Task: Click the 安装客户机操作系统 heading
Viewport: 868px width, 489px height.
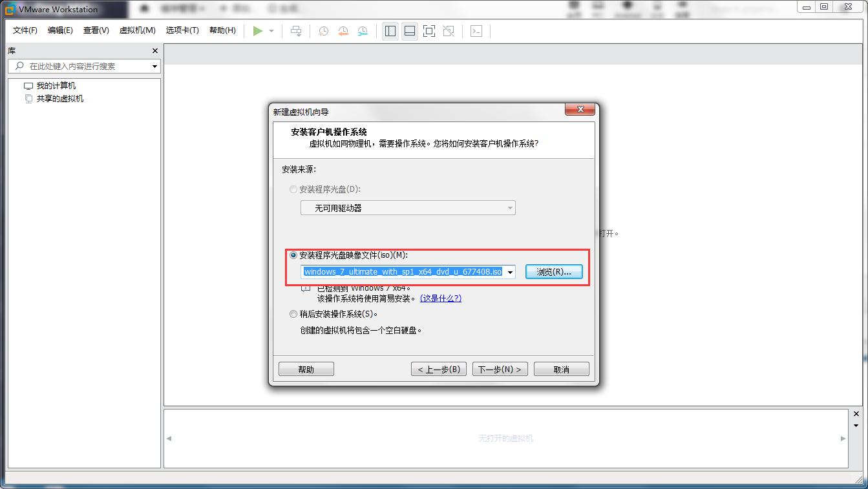Action: tap(329, 132)
